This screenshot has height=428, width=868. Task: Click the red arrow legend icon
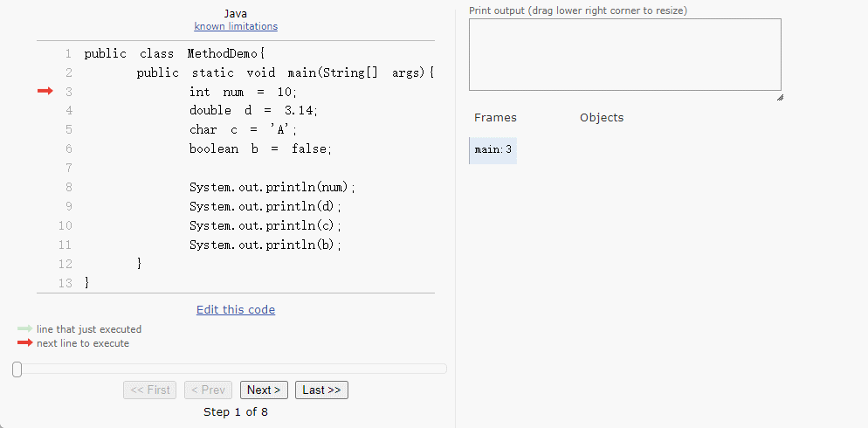24,343
